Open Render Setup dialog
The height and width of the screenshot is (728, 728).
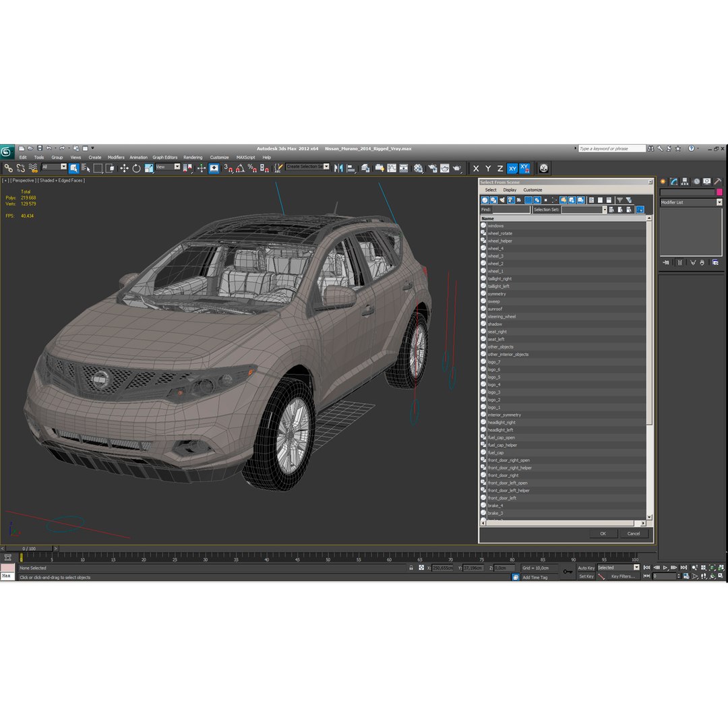432,169
